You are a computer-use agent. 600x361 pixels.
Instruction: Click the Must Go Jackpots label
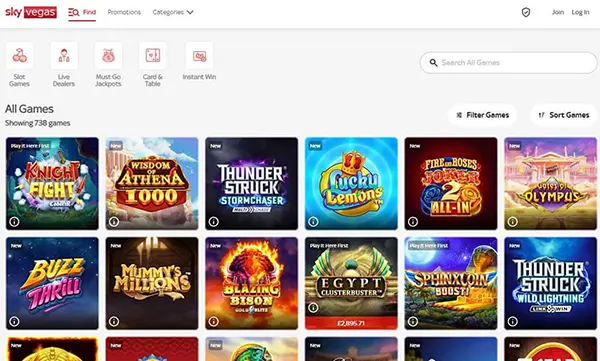point(108,80)
